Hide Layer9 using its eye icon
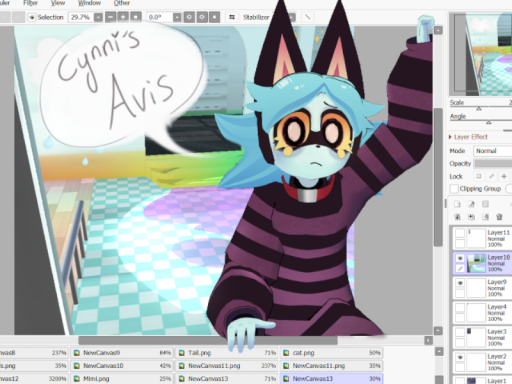512x384 pixels. (x=460, y=283)
